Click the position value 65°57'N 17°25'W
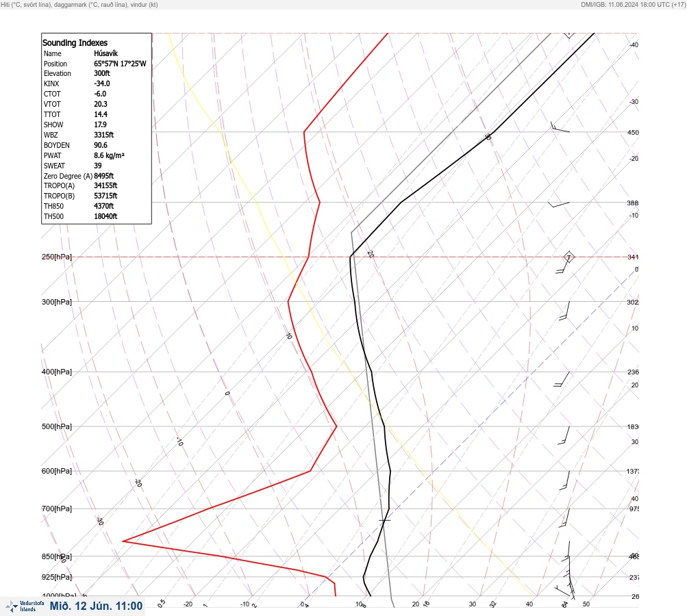The height and width of the screenshot is (616, 687). click(x=120, y=64)
